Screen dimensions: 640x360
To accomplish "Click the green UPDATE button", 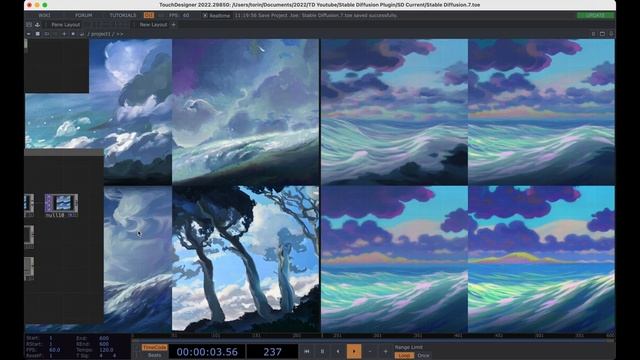I will tap(595, 16).
